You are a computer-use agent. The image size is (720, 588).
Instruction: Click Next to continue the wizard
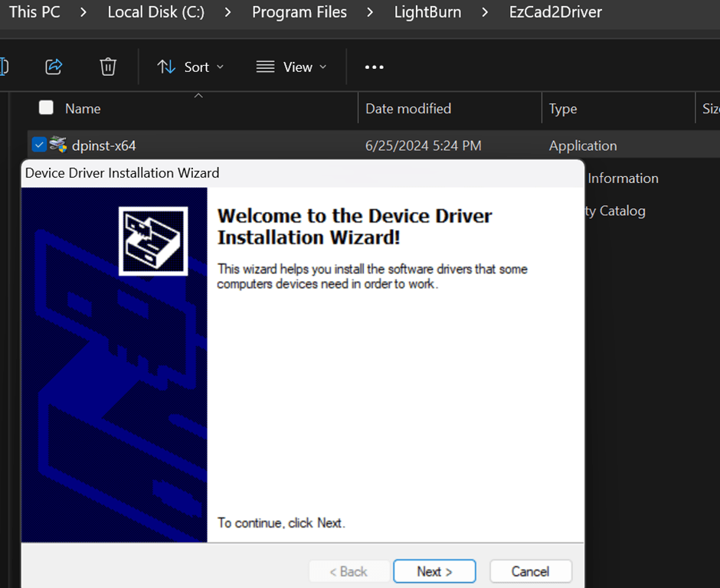click(x=434, y=571)
